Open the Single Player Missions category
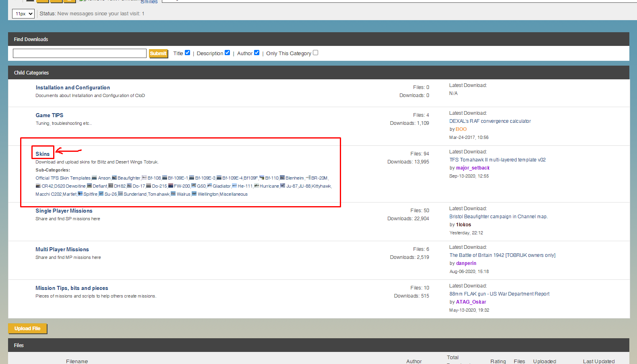637x364 pixels. [x=64, y=211]
